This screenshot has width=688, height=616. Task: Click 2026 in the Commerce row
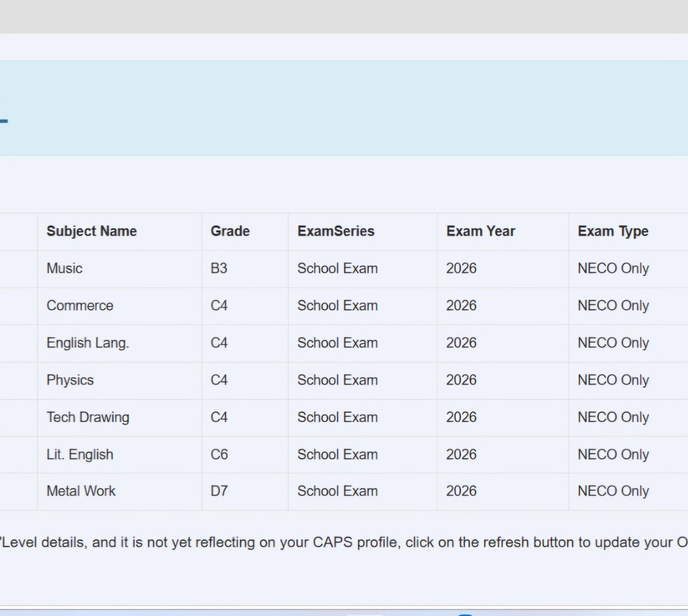click(461, 306)
